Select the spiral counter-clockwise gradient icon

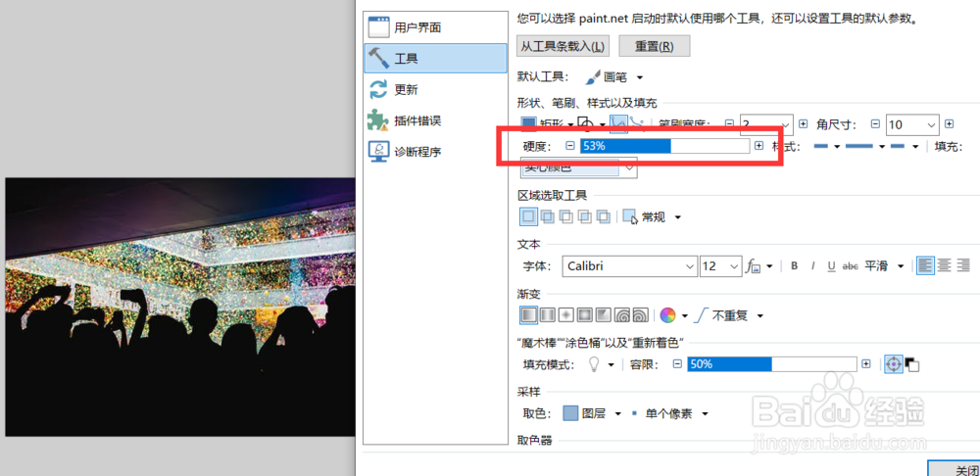[x=641, y=315]
